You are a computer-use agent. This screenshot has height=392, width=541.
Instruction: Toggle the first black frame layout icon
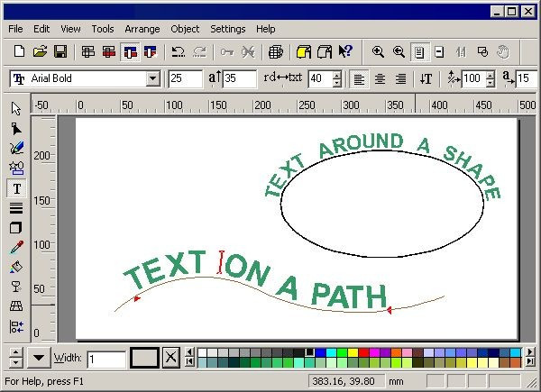click(88, 52)
